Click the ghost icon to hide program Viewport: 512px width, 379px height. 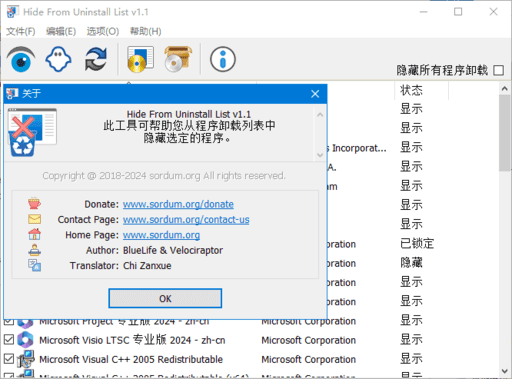(x=58, y=60)
